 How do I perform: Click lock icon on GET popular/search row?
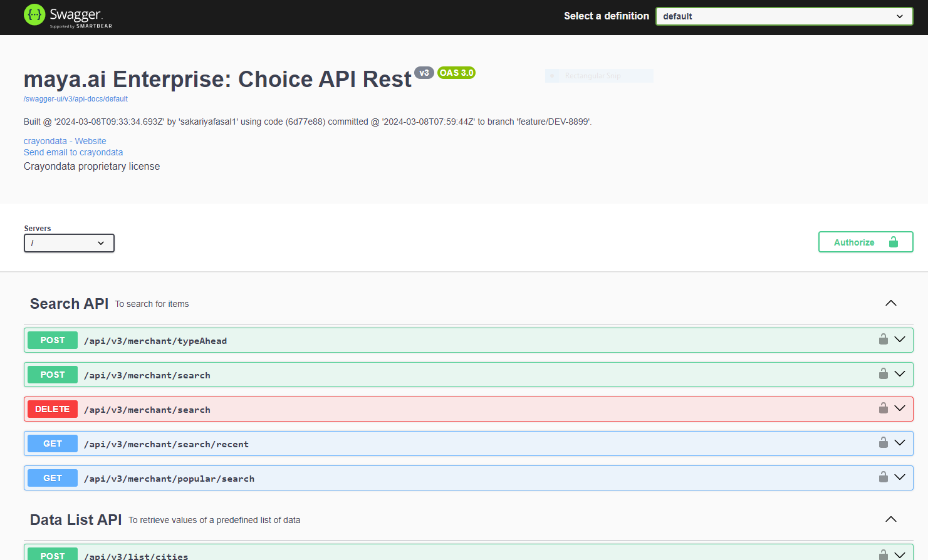[x=883, y=477]
